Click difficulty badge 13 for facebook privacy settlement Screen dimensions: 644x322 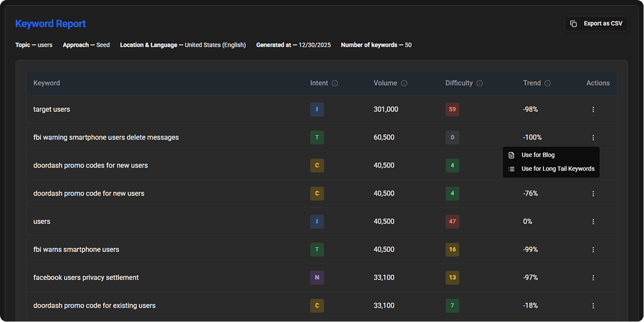[x=452, y=278]
